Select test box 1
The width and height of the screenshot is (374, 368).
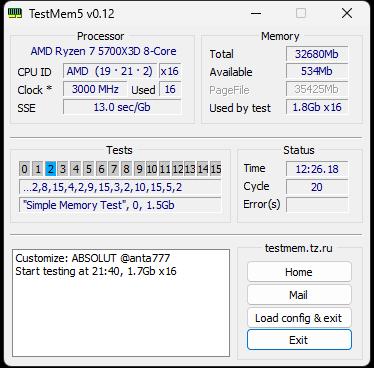click(x=38, y=169)
